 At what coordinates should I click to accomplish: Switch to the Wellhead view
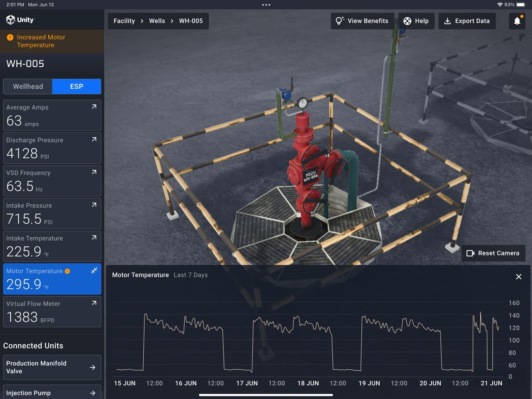click(x=28, y=87)
